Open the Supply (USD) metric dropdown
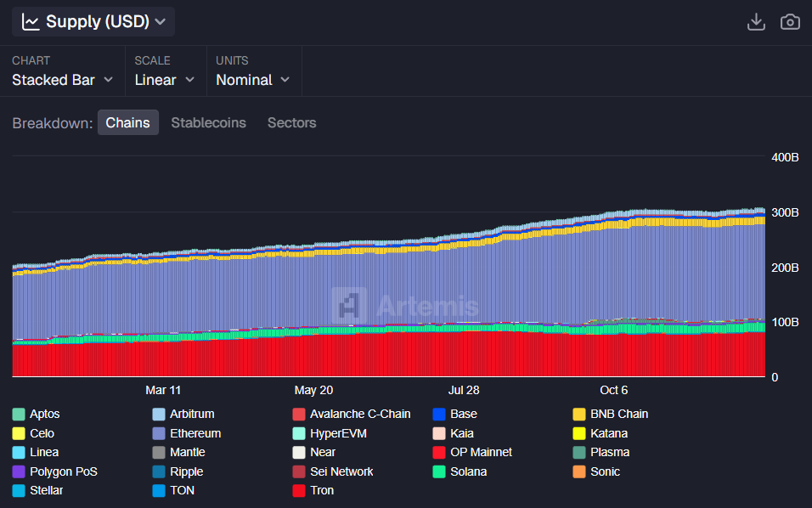This screenshot has height=508, width=812. pyautogui.click(x=93, y=22)
